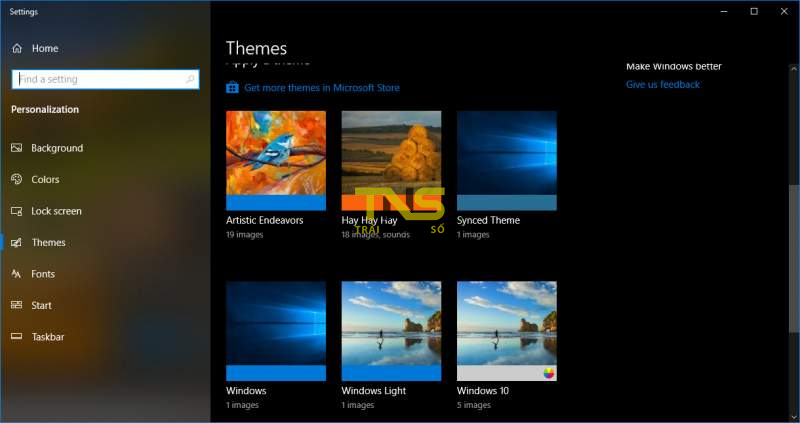
Task: Click the Lock screen monitor icon
Action: click(x=17, y=211)
